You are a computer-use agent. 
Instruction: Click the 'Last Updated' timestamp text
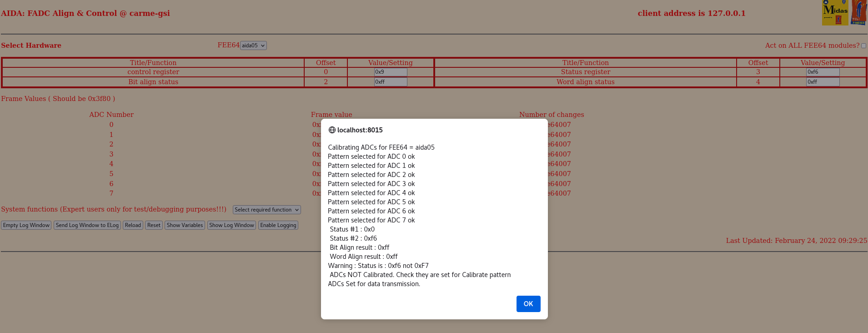[797, 241]
